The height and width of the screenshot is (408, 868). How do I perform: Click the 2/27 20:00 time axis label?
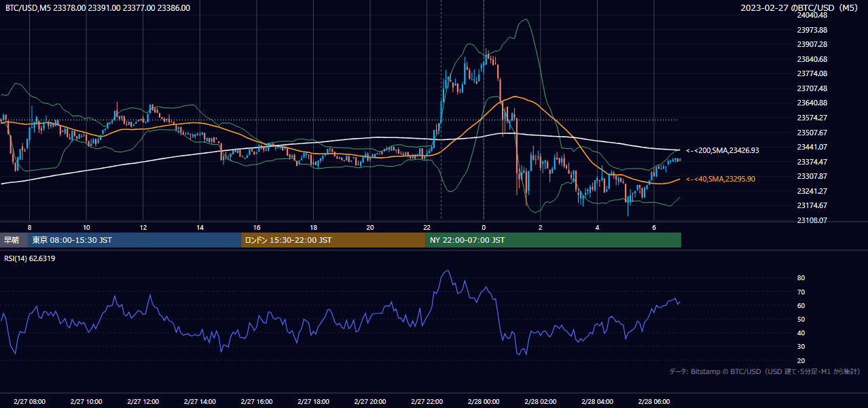[369, 402]
